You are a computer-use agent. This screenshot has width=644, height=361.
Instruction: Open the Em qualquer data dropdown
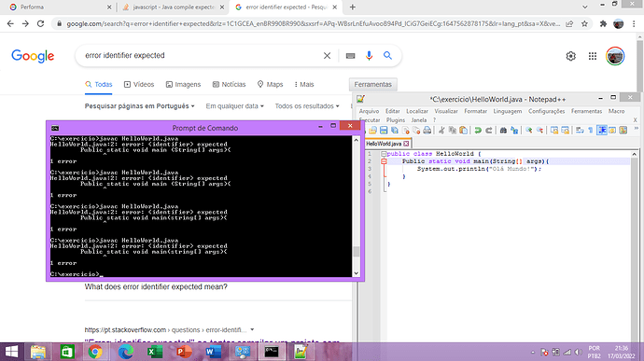[x=235, y=106]
